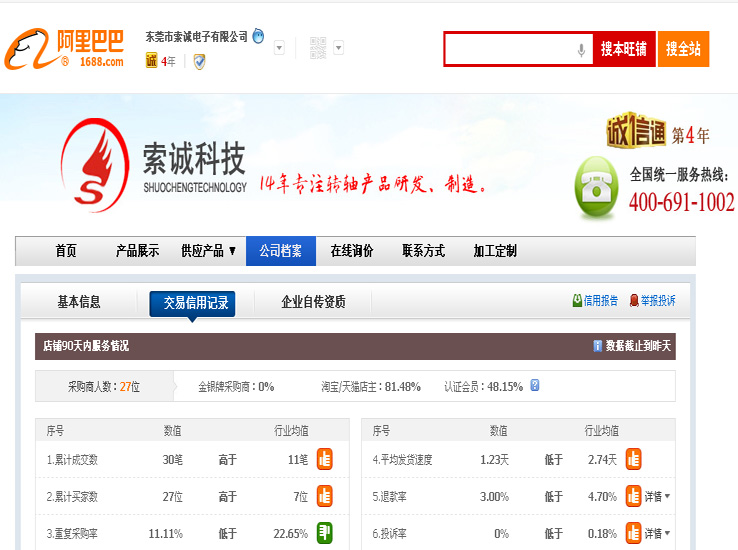The width and height of the screenshot is (738, 550).
Task: Switch to 基本信息 tab
Action: click(79, 302)
